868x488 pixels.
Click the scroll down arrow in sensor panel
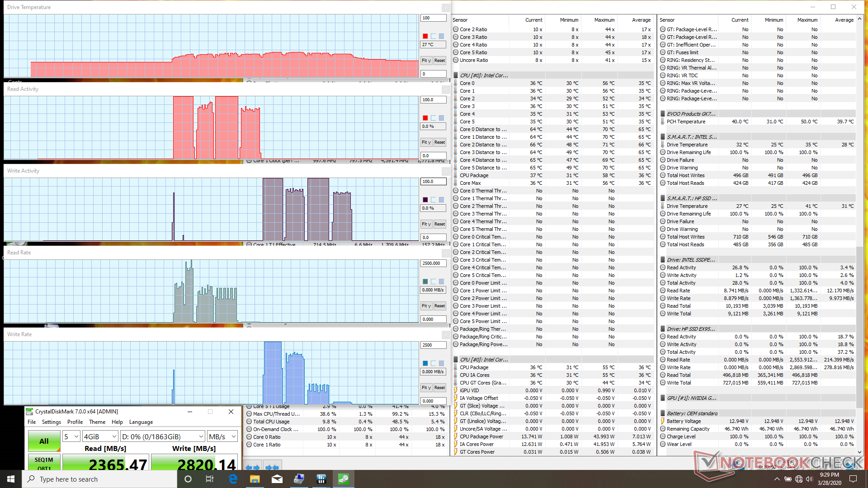click(860, 452)
